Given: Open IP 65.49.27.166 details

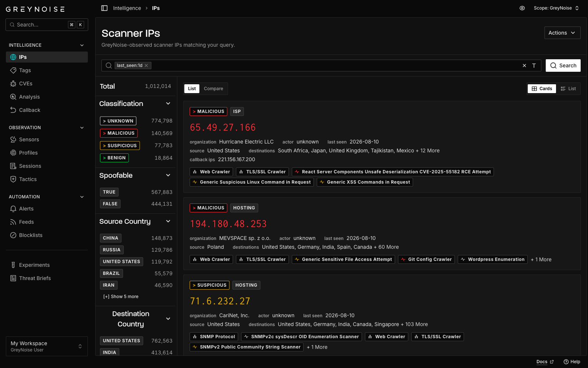Looking at the screenshot, I should pyautogui.click(x=223, y=127).
